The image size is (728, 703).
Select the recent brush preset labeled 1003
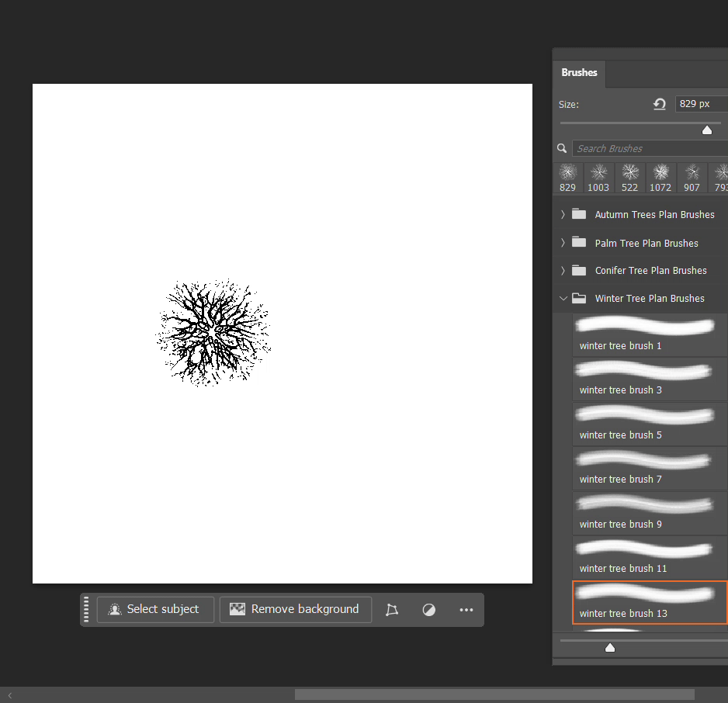point(598,178)
